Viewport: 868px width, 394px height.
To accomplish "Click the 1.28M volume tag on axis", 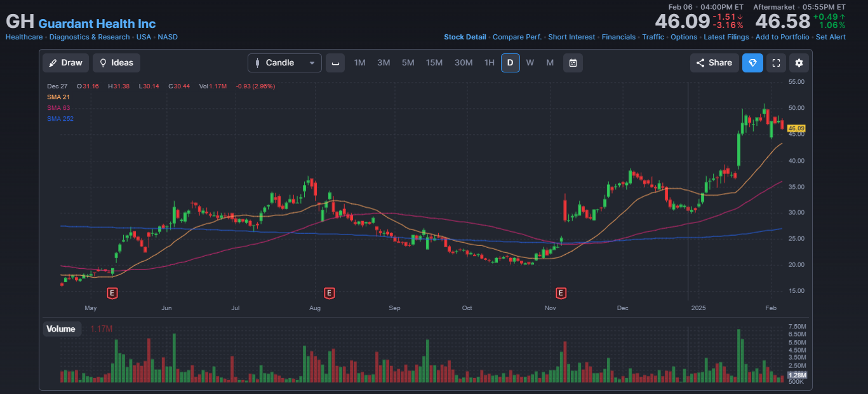I will coord(797,375).
